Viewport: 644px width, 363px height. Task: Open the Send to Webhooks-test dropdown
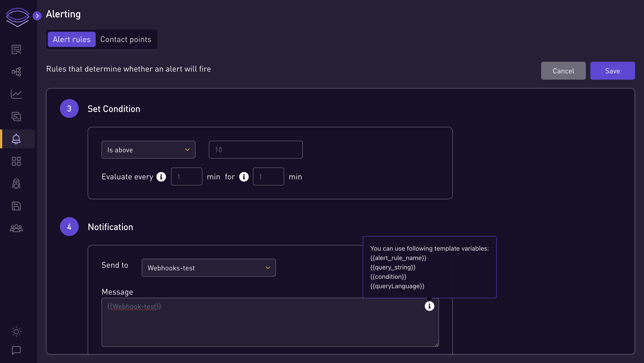[209, 268]
